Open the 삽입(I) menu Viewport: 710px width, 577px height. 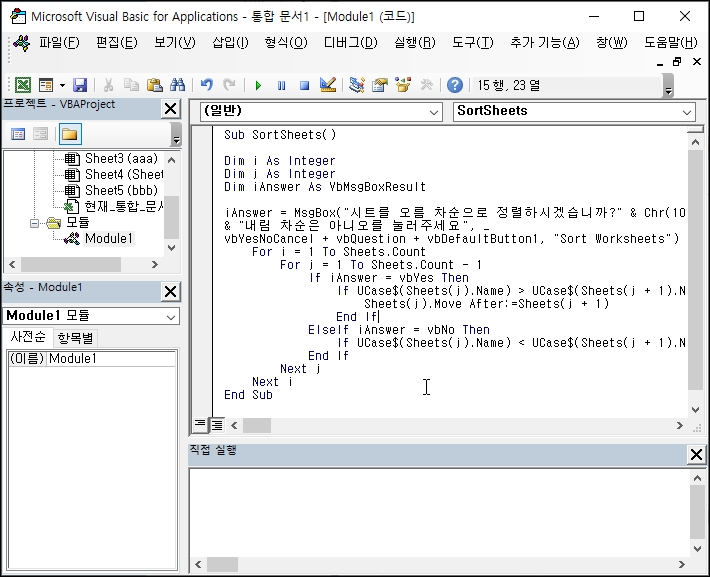tap(230, 43)
